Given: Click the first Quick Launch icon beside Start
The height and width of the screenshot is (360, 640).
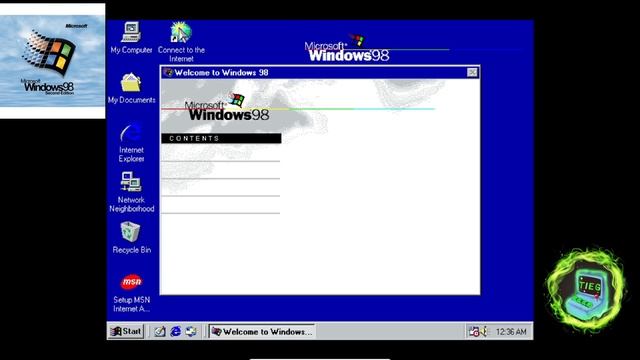Looking at the screenshot, I should point(160,331).
